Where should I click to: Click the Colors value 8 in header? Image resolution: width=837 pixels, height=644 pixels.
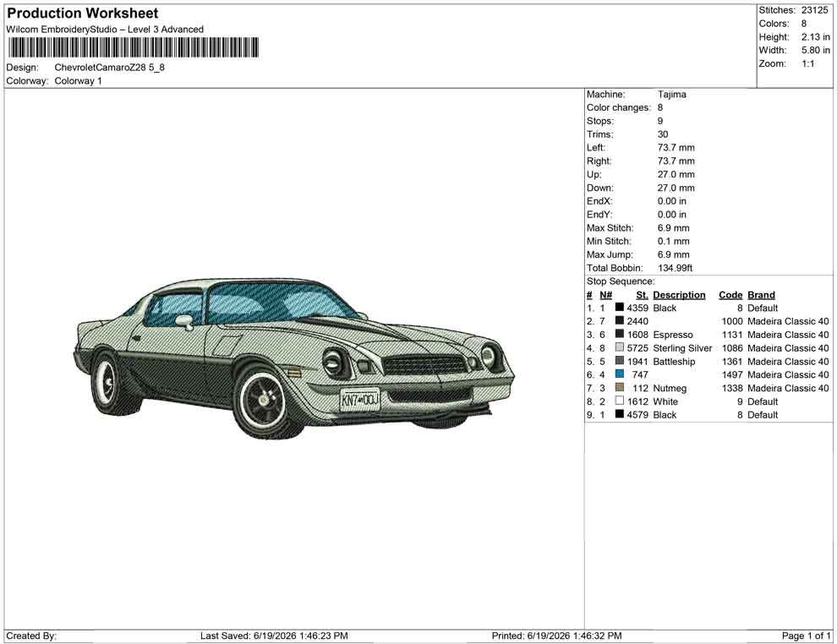pos(804,24)
